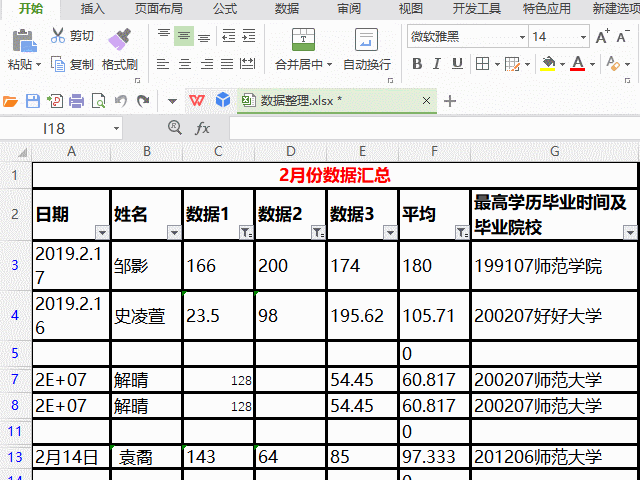
Task: Switch to the Insert (插入) tab
Action: point(93,9)
